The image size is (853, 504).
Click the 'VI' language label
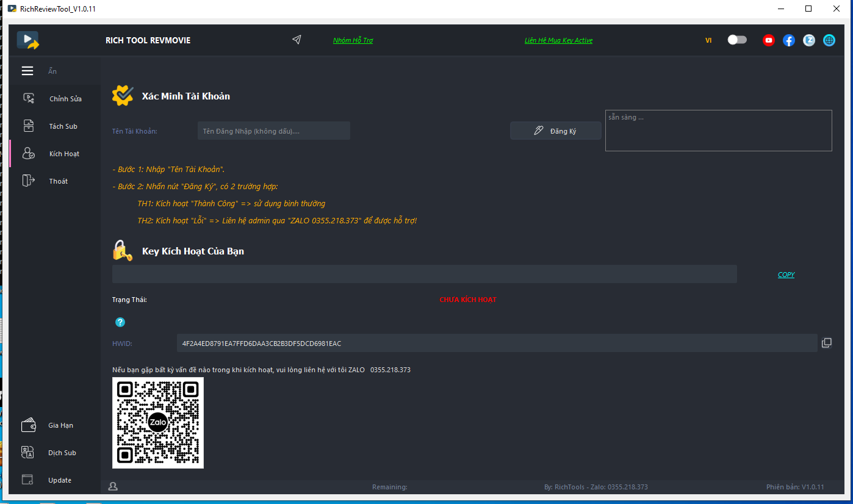708,40
